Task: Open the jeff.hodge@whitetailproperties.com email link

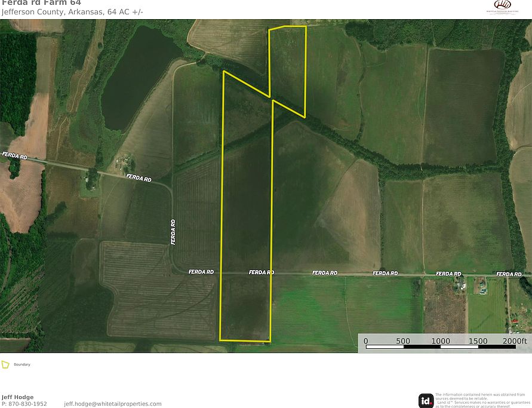Action: click(113, 404)
